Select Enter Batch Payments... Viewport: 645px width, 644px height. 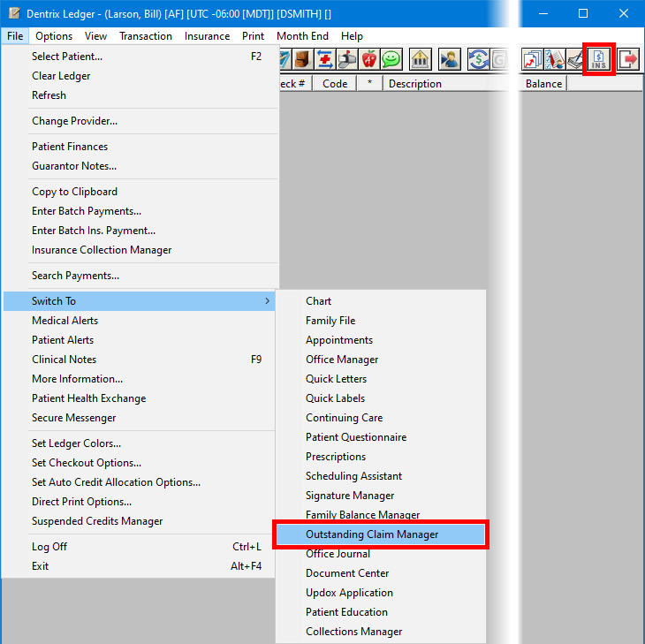(139, 211)
